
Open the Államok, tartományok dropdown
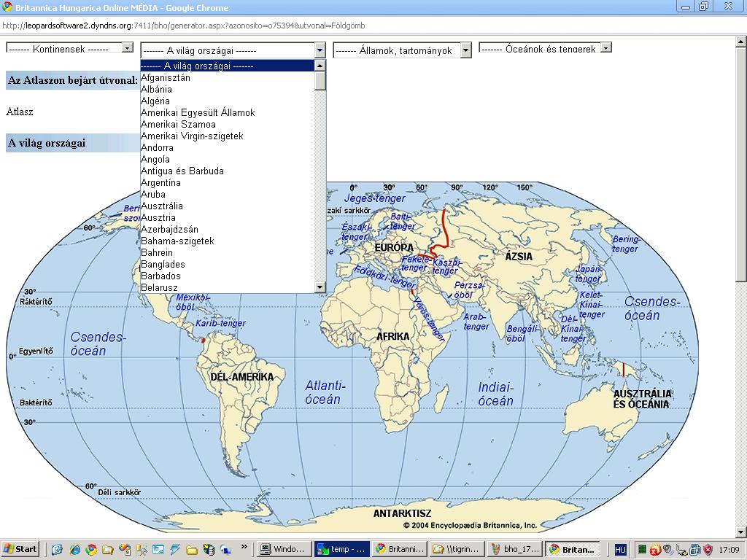(x=402, y=50)
